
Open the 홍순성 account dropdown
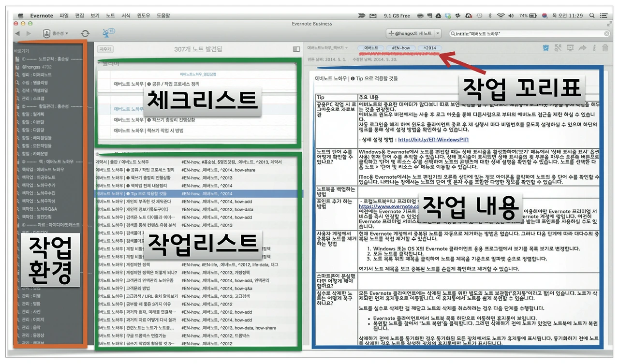coord(56,33)
